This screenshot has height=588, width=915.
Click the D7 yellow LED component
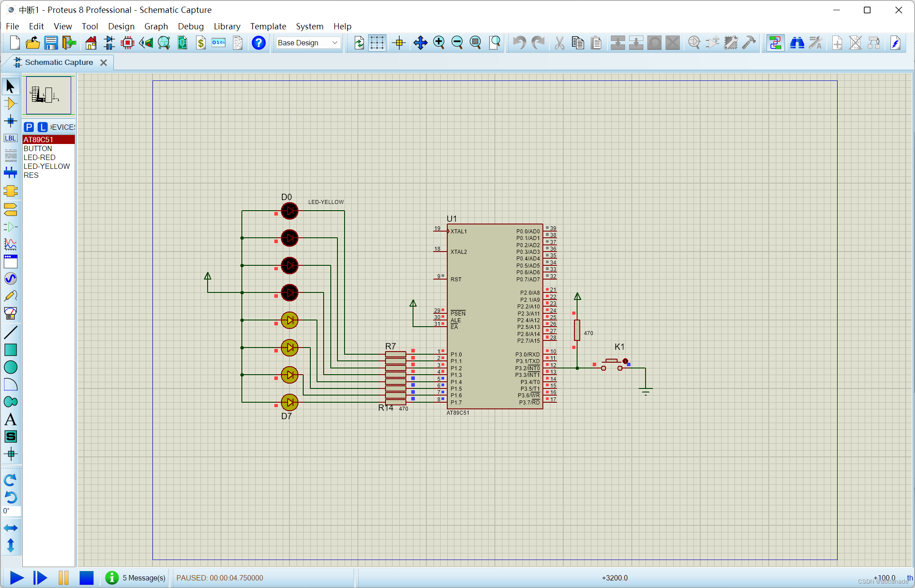tap(289, 402)
